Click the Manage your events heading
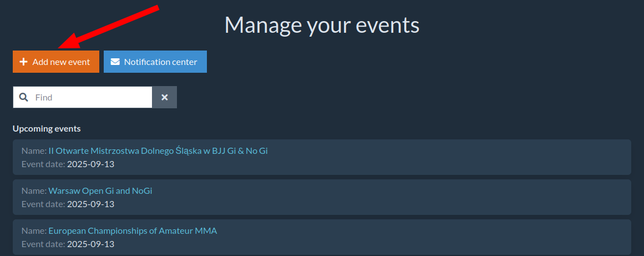This screenshot has height=256, width=644. (322, 25)
